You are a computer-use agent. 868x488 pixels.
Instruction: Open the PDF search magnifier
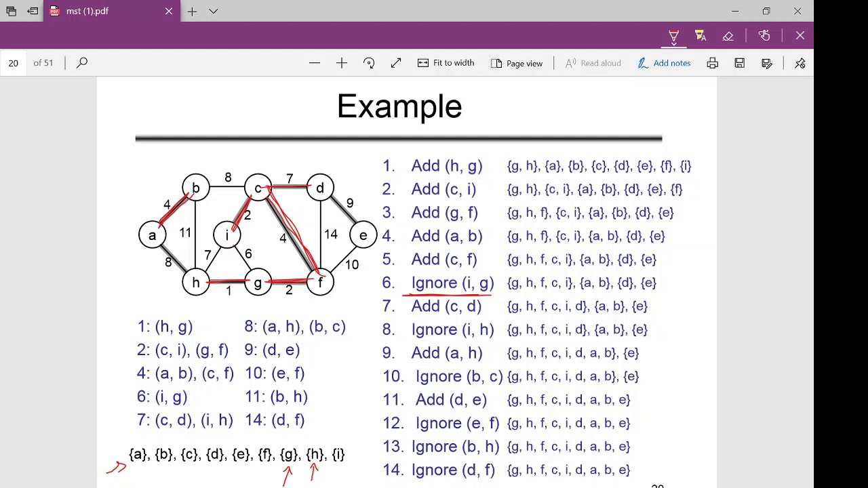pos(82,63)
